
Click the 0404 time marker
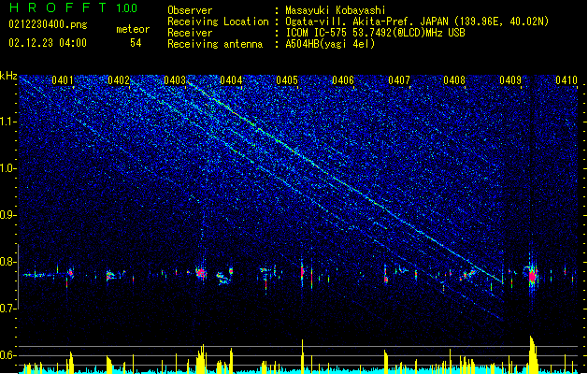[231, 80]
